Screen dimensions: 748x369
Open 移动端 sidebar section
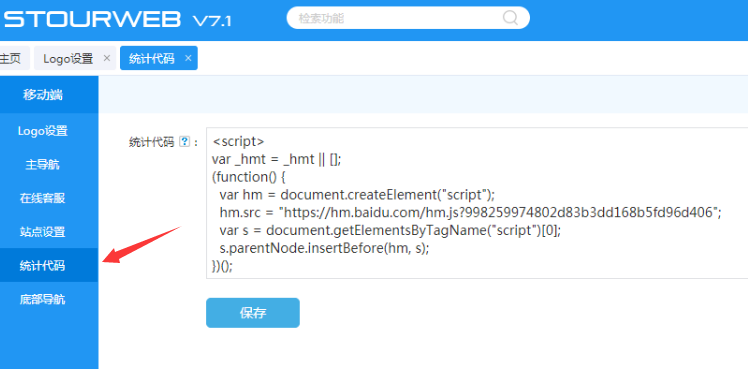pos(43,95)
